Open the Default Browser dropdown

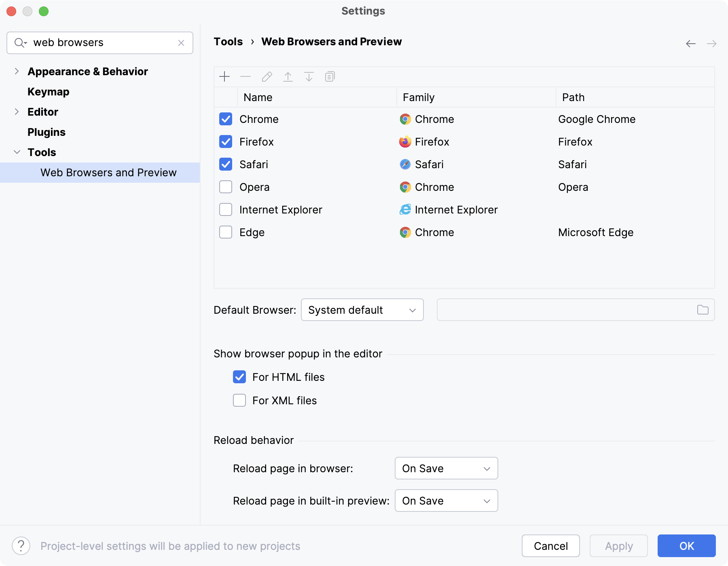pyautogui.click(x=362, y=310)
